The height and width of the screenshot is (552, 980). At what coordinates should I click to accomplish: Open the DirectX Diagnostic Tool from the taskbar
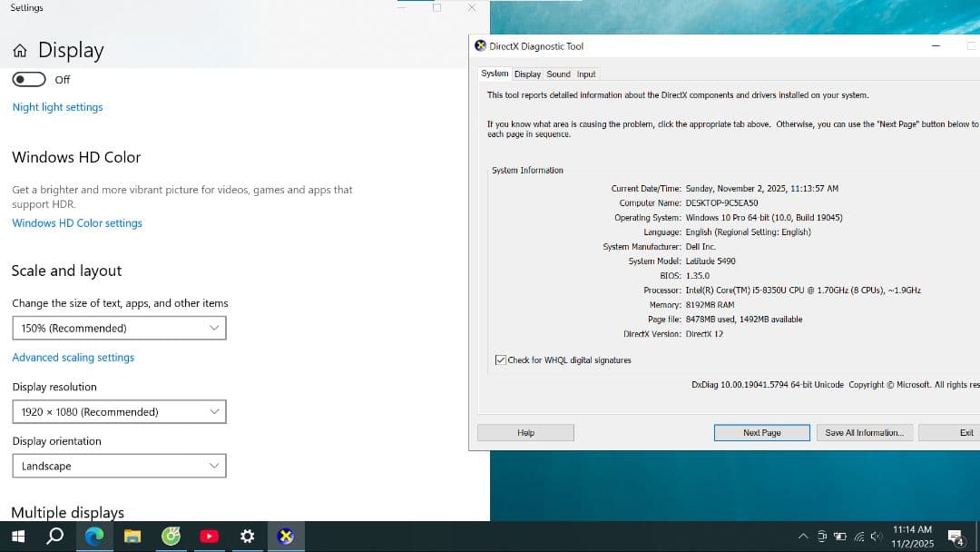(x=285, y=536)
